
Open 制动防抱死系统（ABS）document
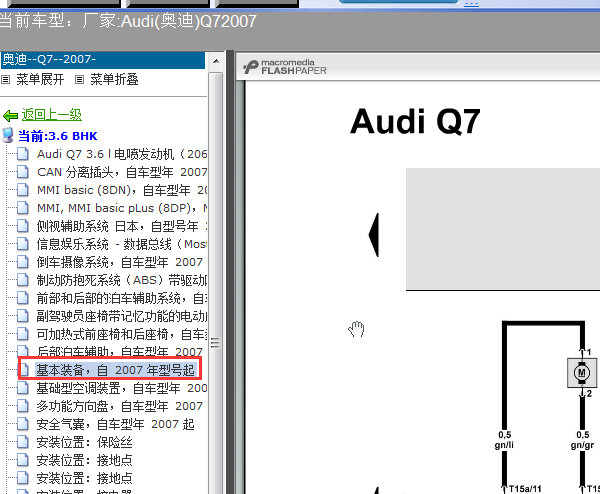pos(122,280)
